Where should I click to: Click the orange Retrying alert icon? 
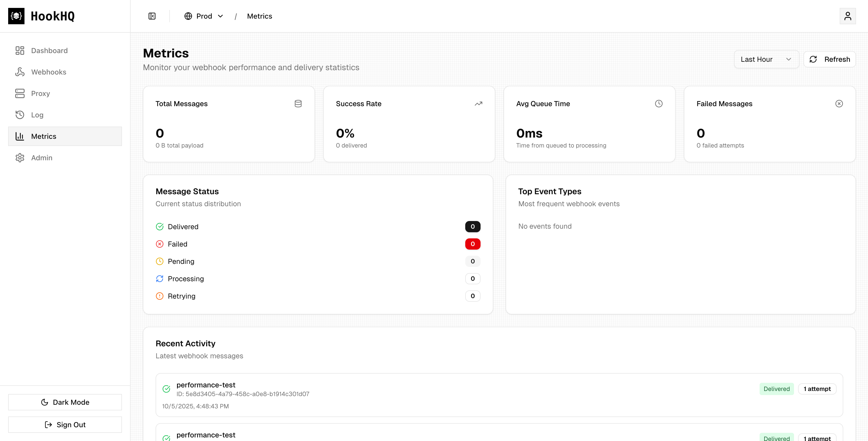click(160, 296)
